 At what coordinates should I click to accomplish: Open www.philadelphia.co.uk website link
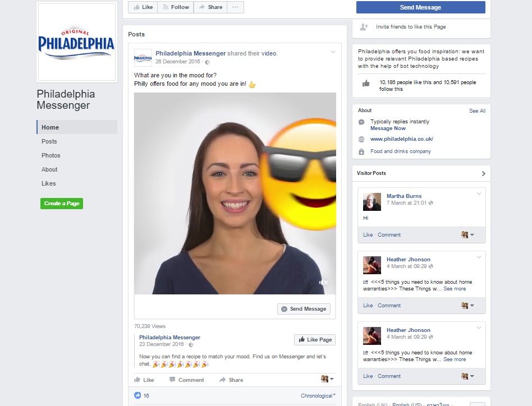tap(402, 139)
